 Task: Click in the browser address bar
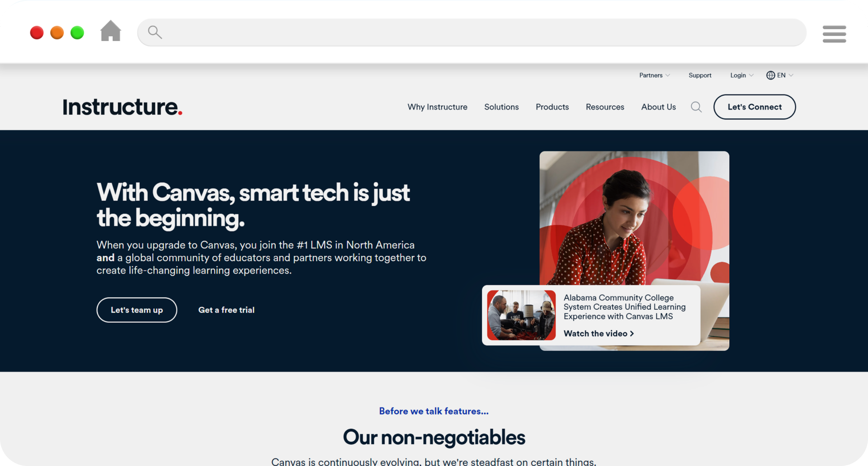[x=479, y=32]
